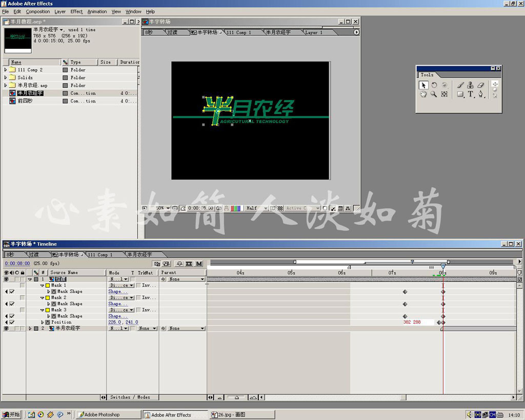
Task: Enable Inverted checkbox for Mask 1
Action: 138,285
